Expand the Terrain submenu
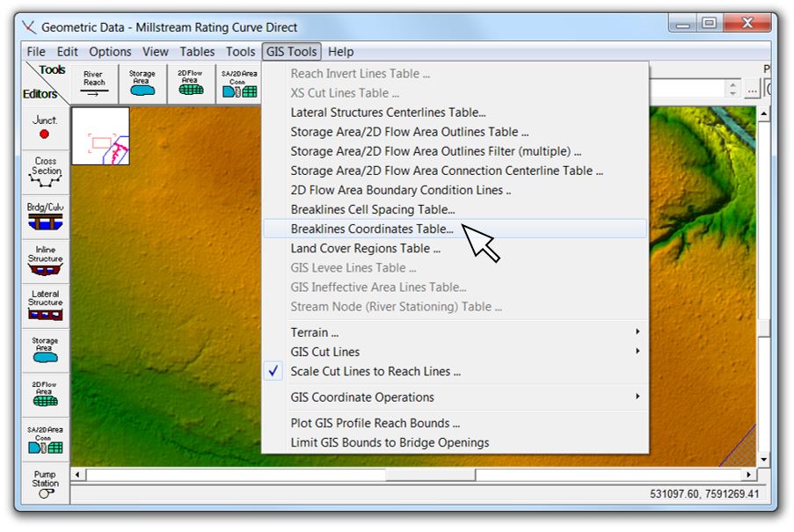The width and height of the screenshot is (794, 532). pos(455,332)
